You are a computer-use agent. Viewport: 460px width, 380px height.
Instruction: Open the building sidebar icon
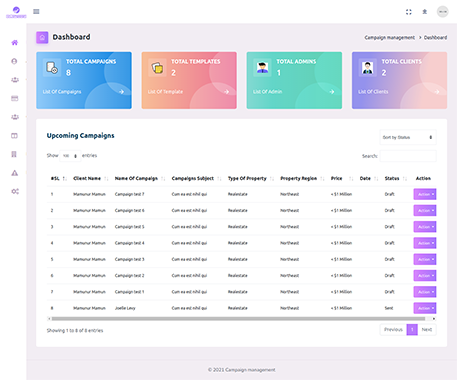tap(14, 154)
